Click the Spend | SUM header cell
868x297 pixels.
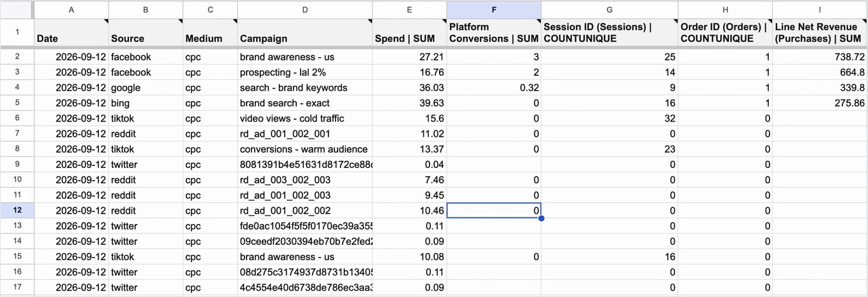click(410, 32)
